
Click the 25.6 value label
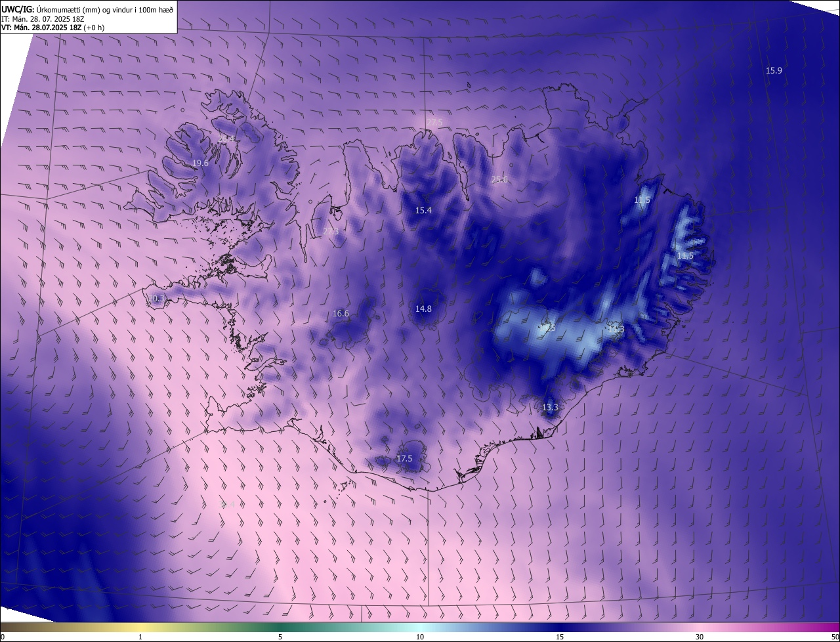(499, 179)
